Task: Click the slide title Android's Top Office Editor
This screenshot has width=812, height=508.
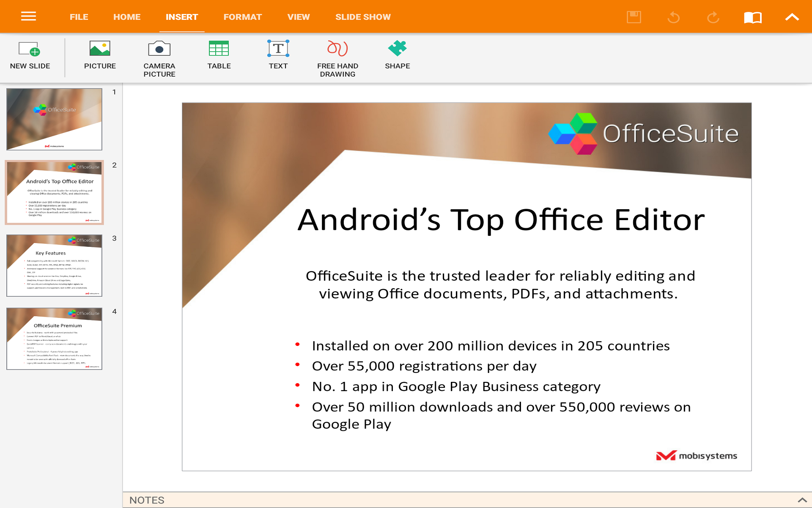Action: (x=501, y=220)
